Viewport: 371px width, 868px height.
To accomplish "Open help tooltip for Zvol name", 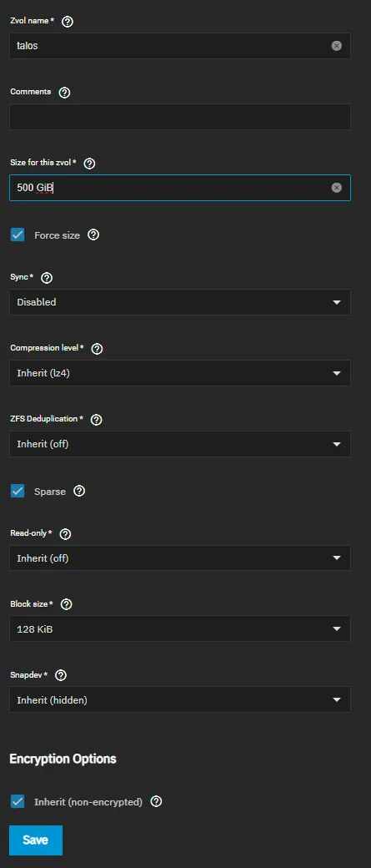I will pos(68,23).
